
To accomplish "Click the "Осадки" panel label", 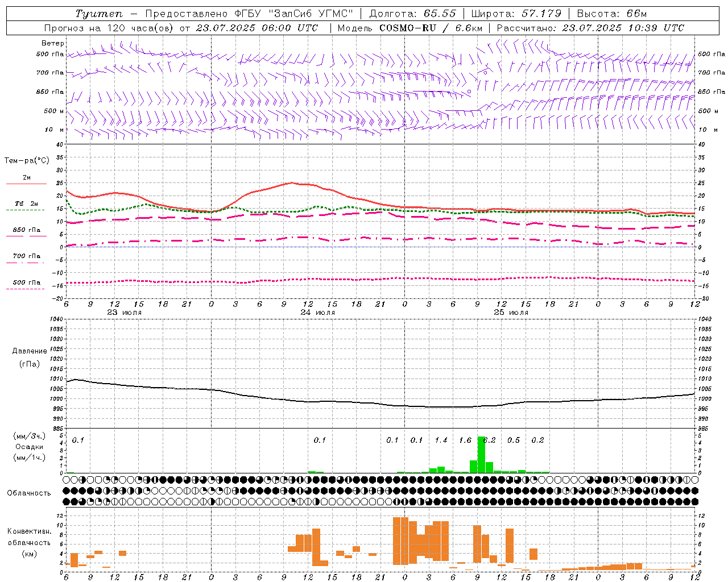I will [x=29, y=447].
